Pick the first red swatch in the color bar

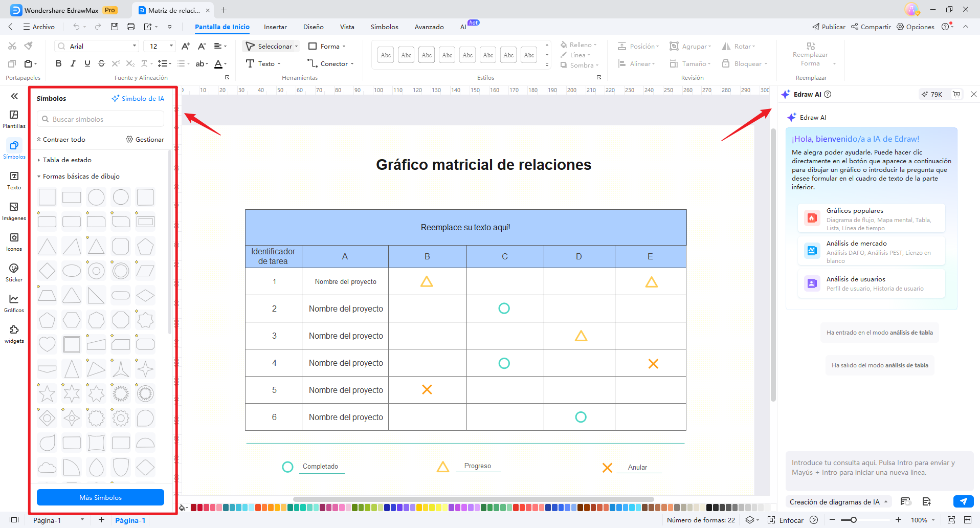(x=194, y=508)
